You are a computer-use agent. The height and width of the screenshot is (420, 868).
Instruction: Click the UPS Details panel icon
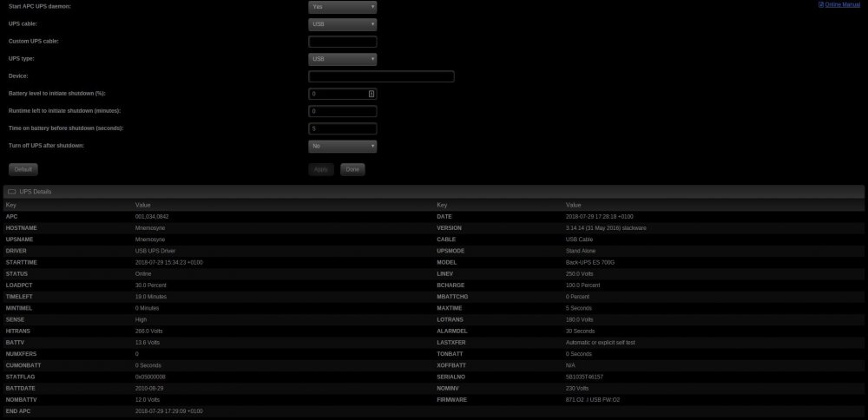pos(11,192)
